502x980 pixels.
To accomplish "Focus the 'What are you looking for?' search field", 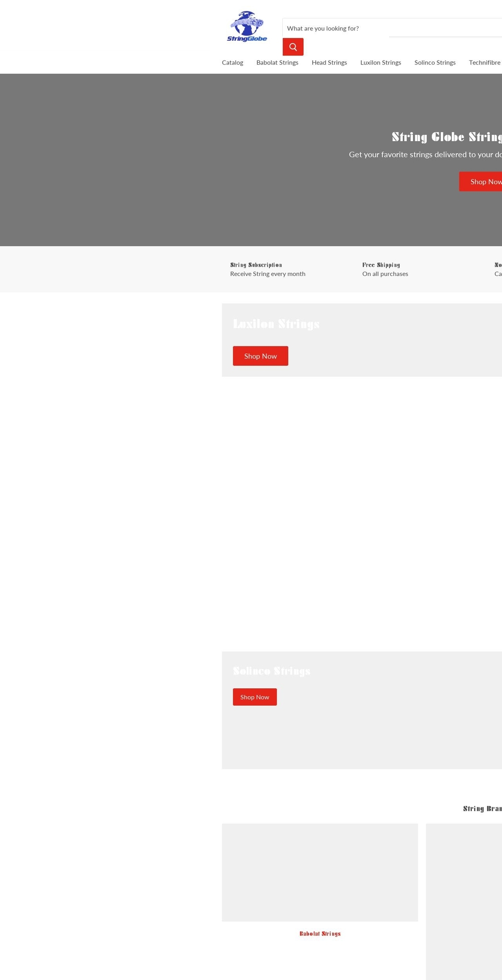I will click(392, 28).
